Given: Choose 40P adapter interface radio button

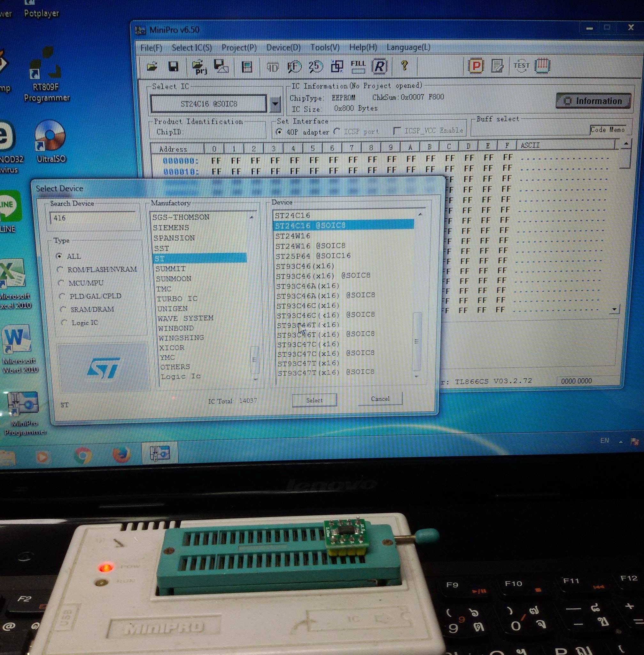Looking at the screenshot, I should (x=279, y=132).
